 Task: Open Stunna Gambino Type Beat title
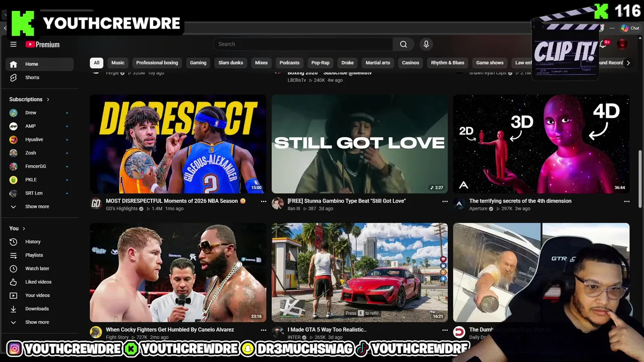(x=347, y=201)
